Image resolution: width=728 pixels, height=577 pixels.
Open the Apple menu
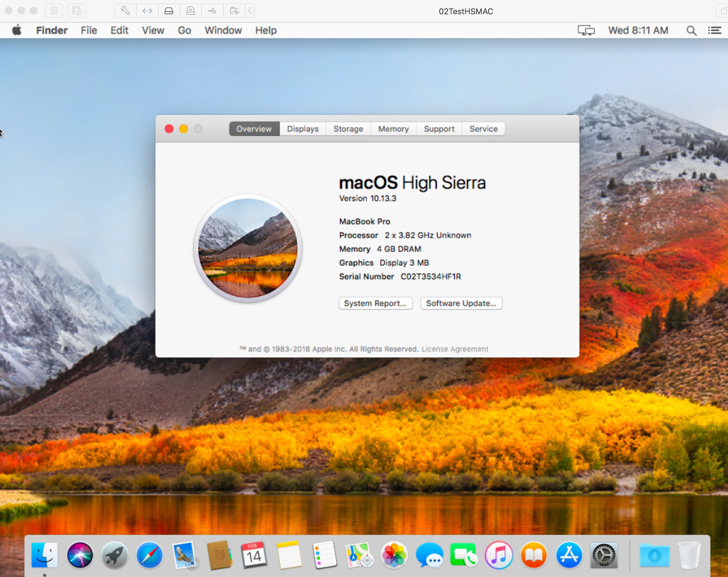point(17,30)
